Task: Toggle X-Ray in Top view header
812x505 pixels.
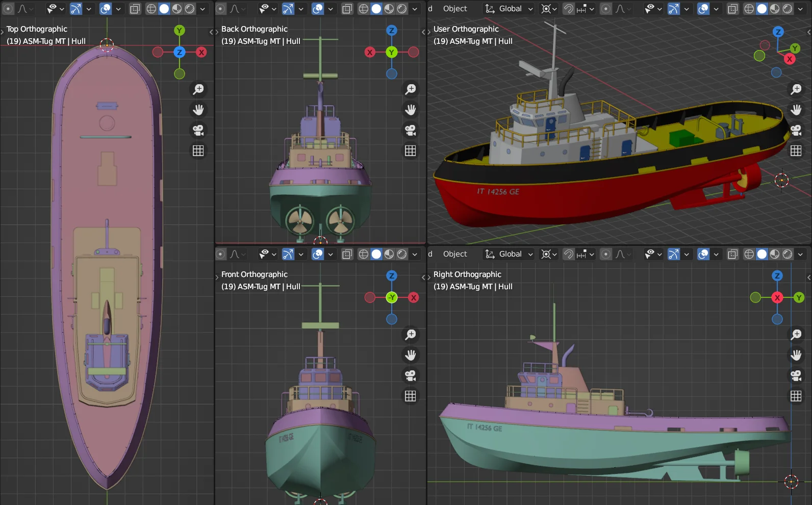Action: [x=135, y=9]
